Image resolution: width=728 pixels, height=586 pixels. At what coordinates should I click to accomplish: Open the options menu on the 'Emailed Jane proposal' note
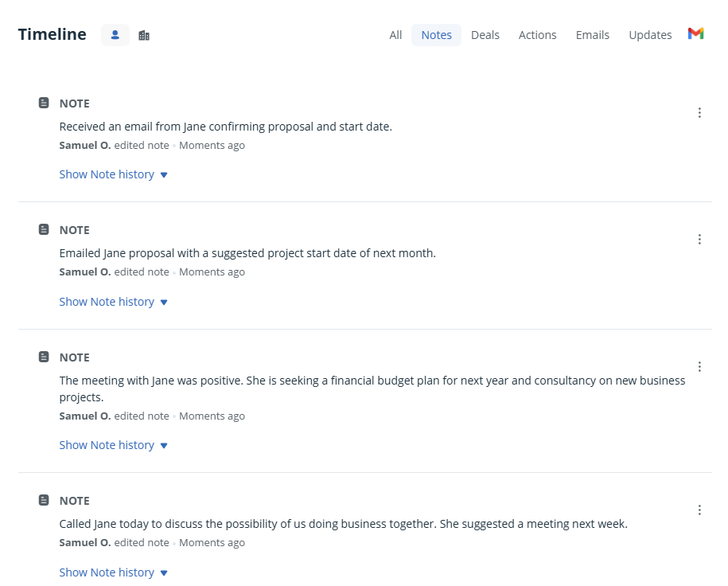pos(699,239)
